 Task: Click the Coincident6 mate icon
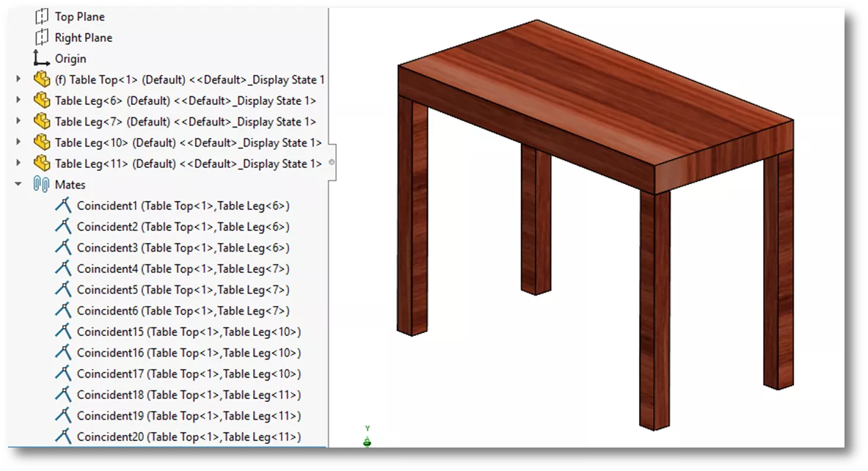pyautogui.click(x=64, y=310)
